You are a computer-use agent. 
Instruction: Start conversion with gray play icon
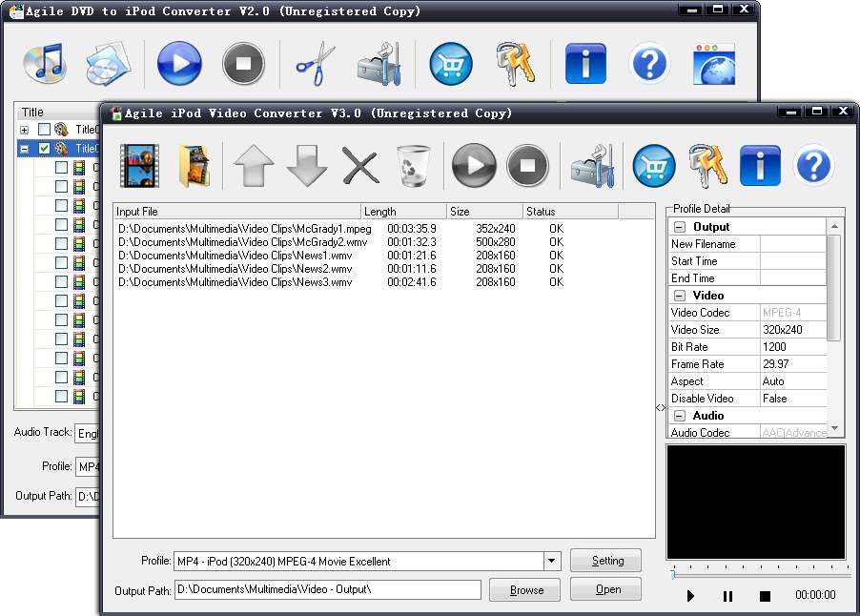point(474,165)
